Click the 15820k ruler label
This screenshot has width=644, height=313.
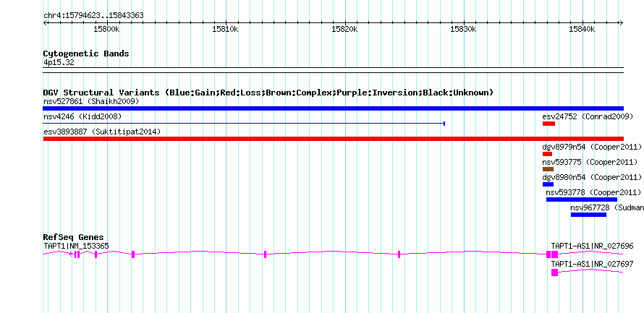pyautogui.click(x=345, y=29)
